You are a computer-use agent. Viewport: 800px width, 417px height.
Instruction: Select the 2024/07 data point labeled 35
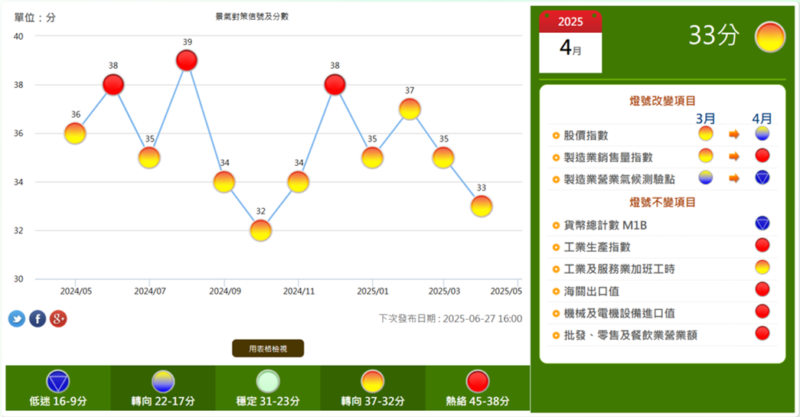click(x=149, y=158)
